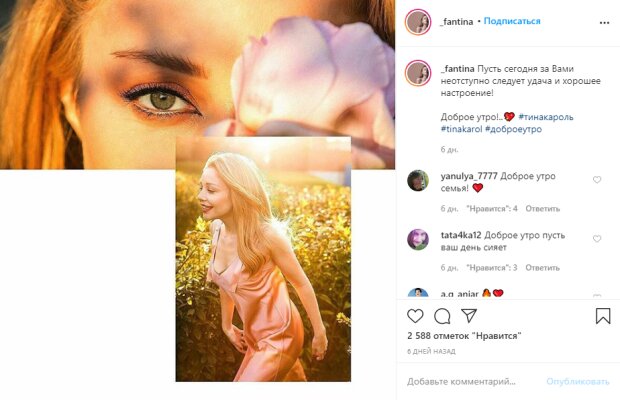Click the Подписаться follow link
The image size is (620, 400).
pos(512,21)
